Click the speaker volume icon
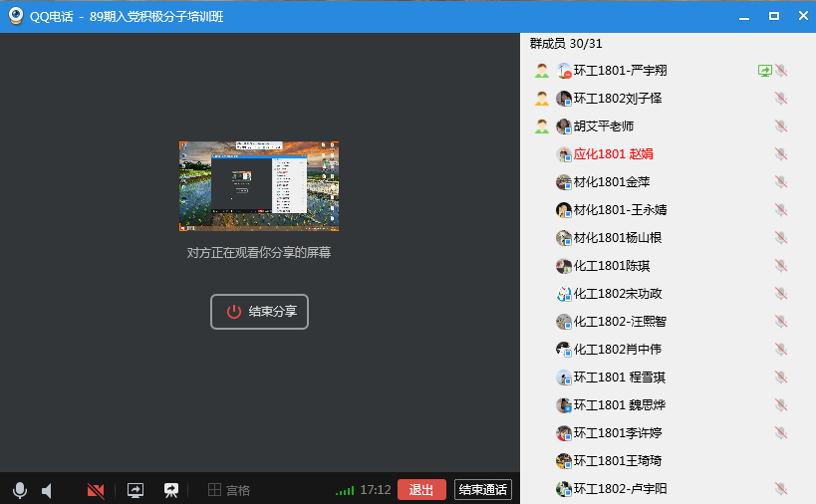 47,490
